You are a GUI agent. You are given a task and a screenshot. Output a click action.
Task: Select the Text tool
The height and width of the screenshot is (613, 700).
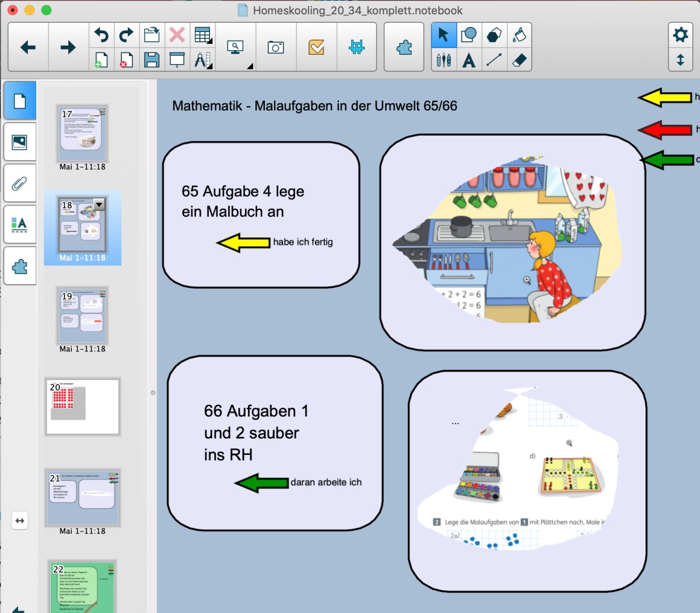[x=470, y=60]
